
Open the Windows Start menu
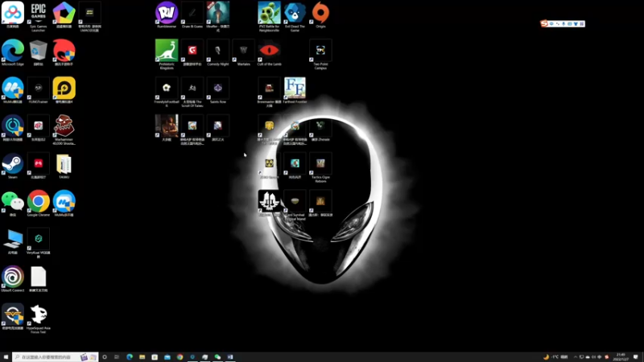coord(6,357)
